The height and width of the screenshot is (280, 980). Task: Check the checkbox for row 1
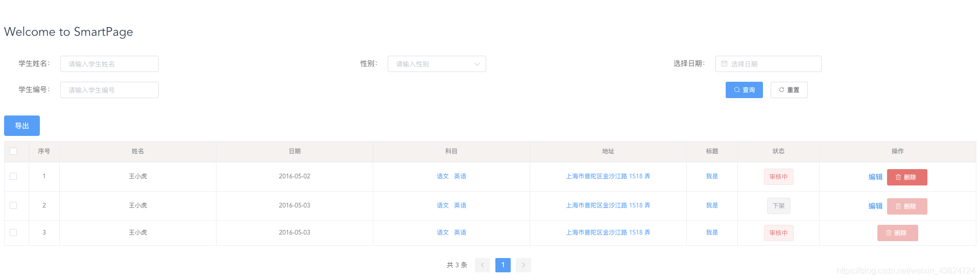[13, 176]
